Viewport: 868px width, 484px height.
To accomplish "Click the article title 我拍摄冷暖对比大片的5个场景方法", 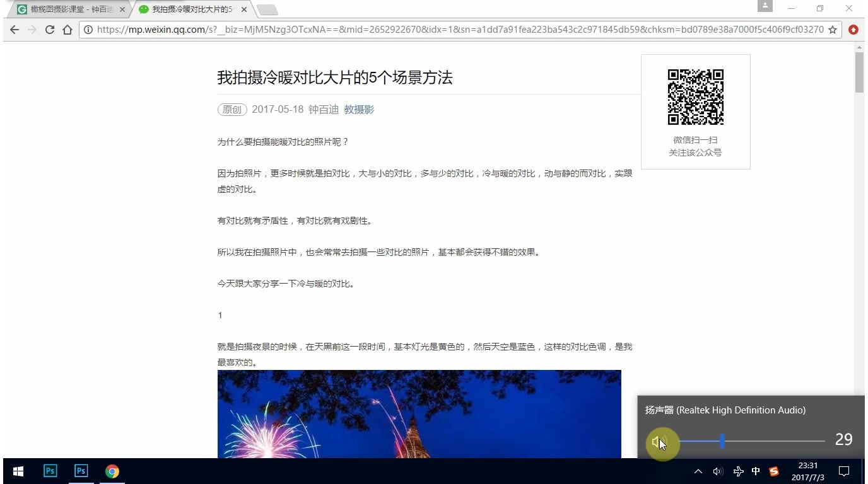I will 335,78.
